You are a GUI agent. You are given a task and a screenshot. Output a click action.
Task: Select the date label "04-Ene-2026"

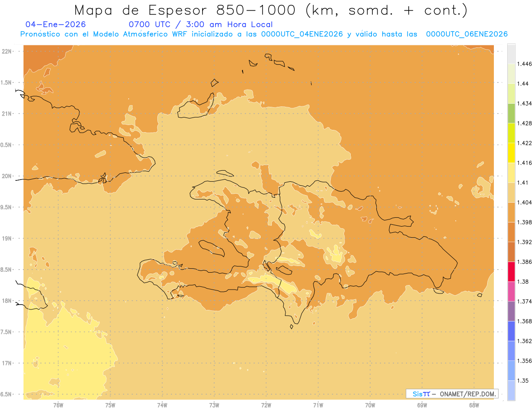coord(56,24)
